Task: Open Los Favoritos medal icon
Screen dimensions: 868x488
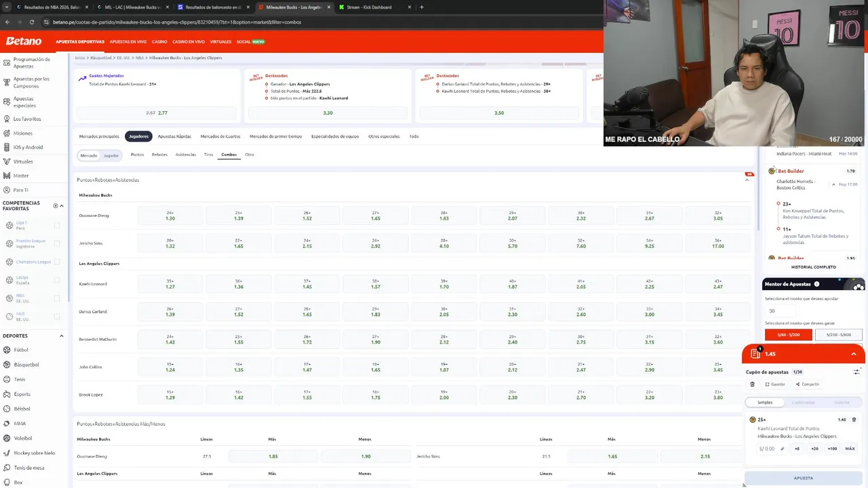Action: tap(6, 119)
